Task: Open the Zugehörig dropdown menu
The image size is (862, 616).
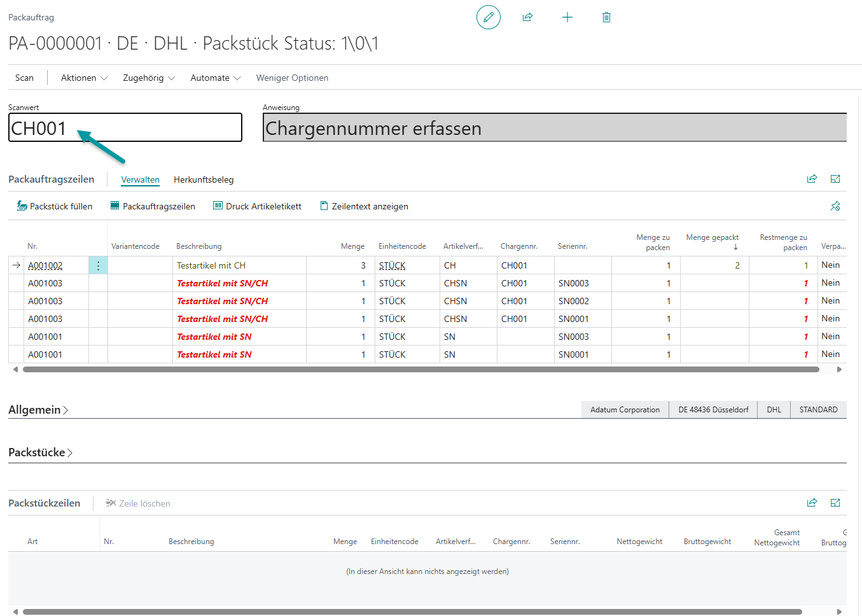Action: tap(148, 78)
